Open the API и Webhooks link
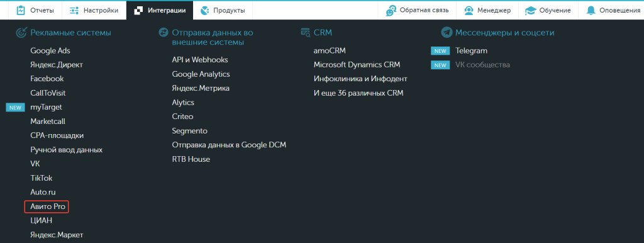 click(200, 60)
